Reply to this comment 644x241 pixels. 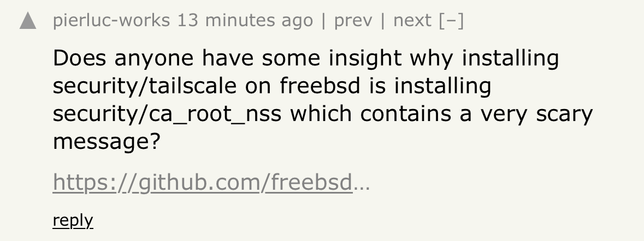73,220
